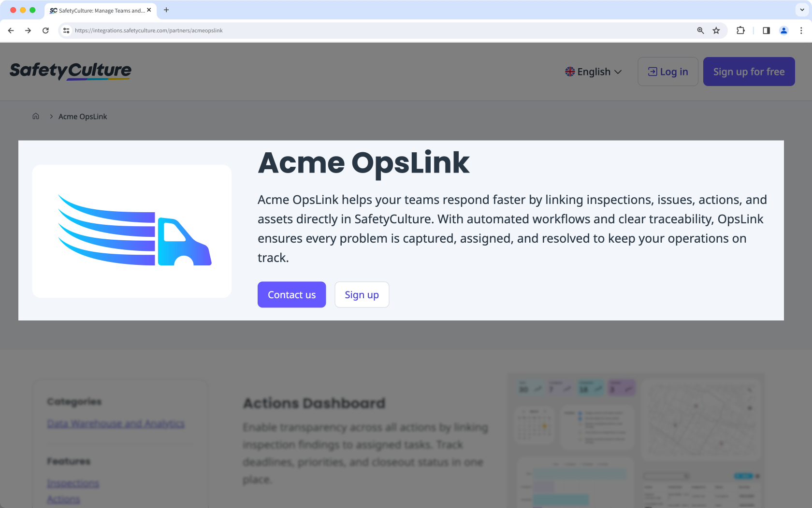The width and height of the screenshot is (812, 508).
Task: Open the browser profile avatar
Action: pyautogui.click(x=784, y=30)
